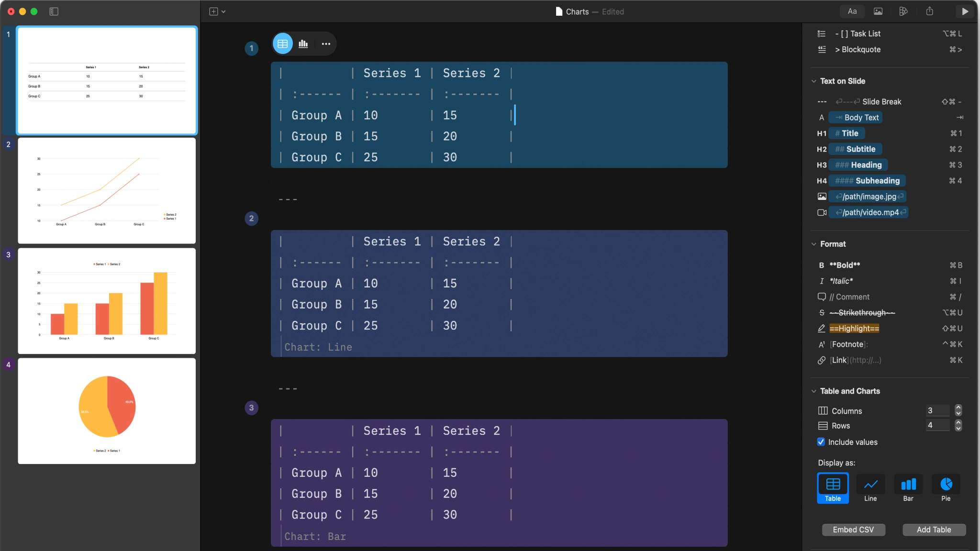This screenshot has height=551, width=980.
Task: Toggle the slide sidebar visibility
Action: (55, 11)
